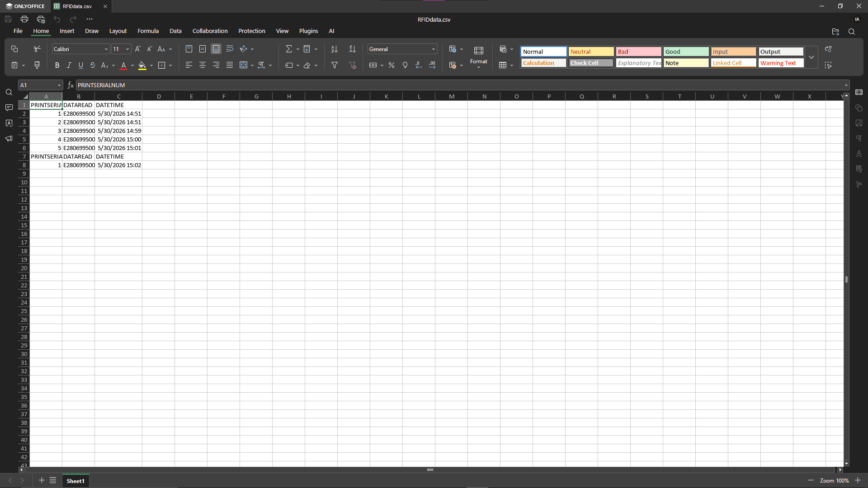Select the Sheet1 sheet tab
Viewport: 868px width, 488px height.
click(75, 481)
